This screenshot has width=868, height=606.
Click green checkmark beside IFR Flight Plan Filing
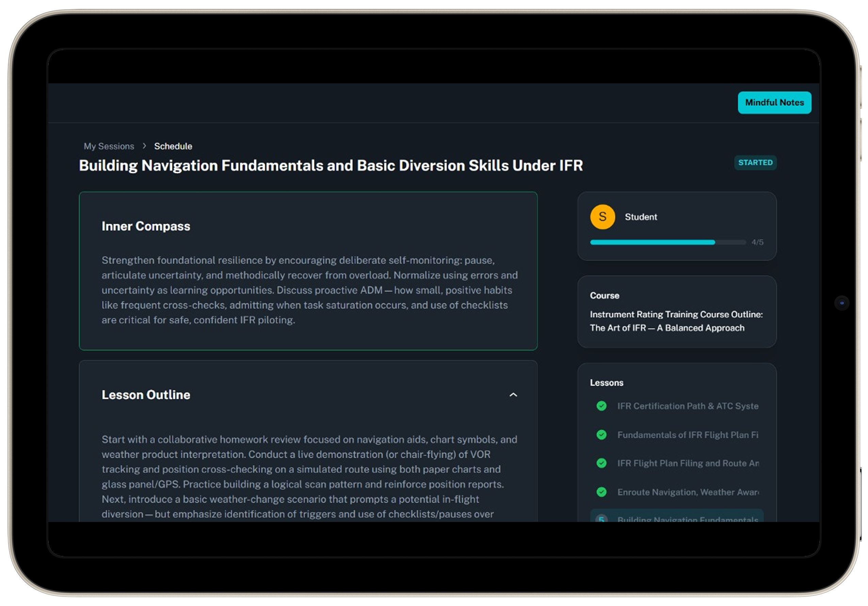(601, 463)
